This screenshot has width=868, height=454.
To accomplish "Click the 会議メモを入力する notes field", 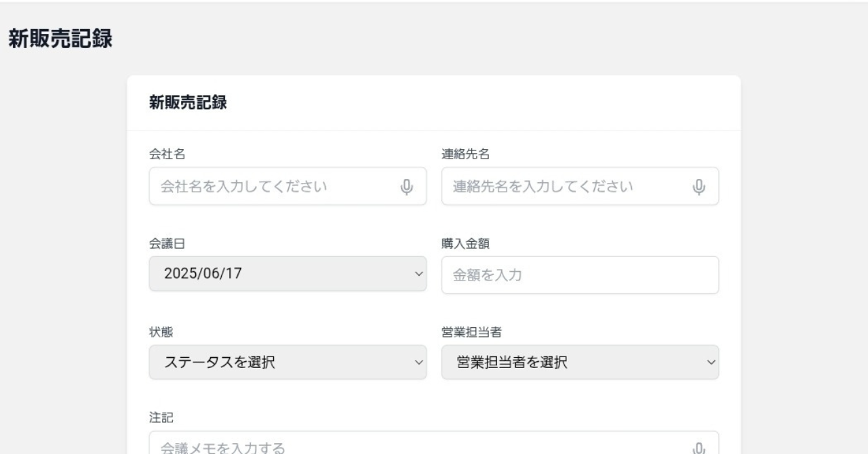I will (434, 443).
